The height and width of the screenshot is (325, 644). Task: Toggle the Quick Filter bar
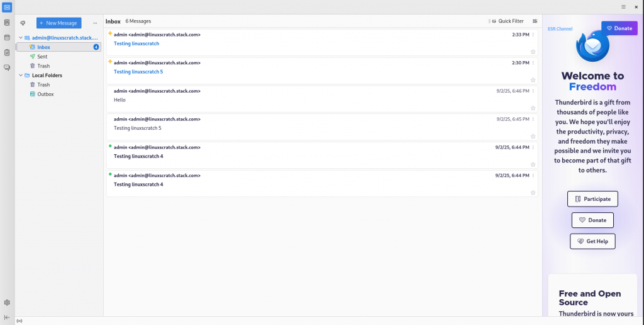pyautogui.click(x=508, y=21)
